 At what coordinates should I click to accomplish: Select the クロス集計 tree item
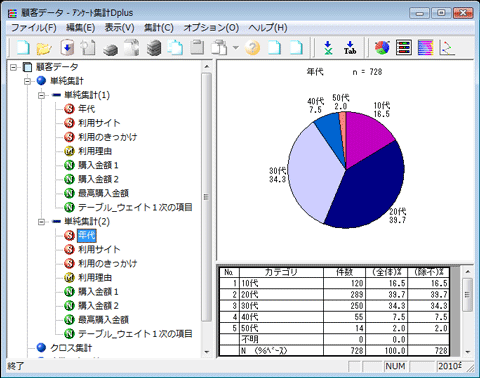pyautogui.click(x=71, y=348)
